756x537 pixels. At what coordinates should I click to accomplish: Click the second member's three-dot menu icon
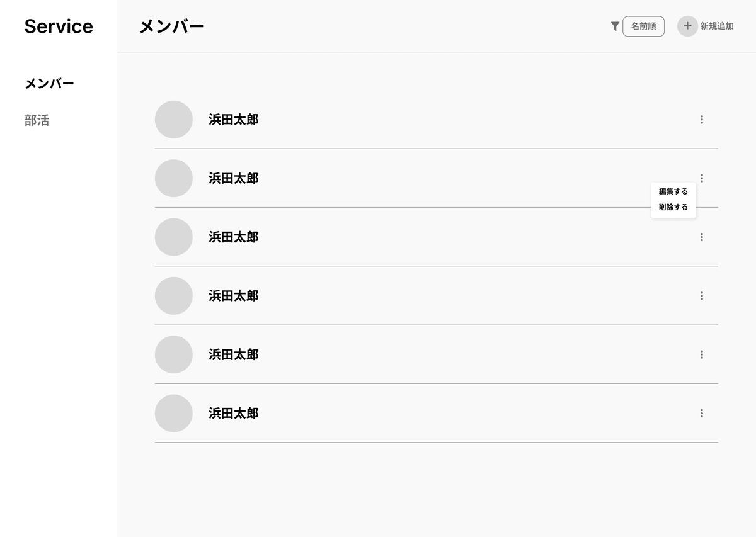coord(702,178)
